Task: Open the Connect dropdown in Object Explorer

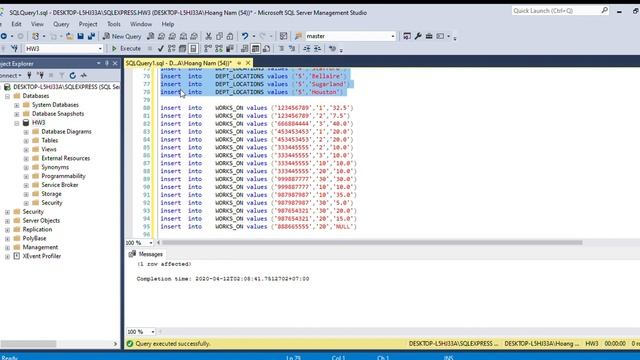Action: tap(11, 76)
